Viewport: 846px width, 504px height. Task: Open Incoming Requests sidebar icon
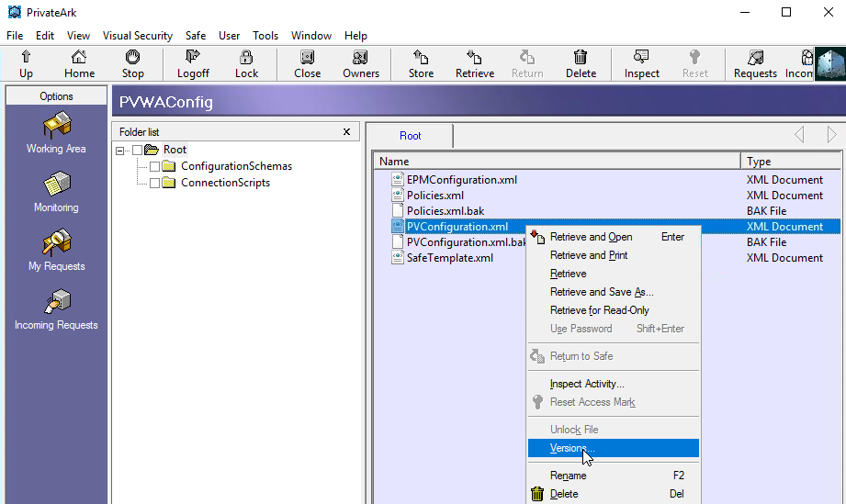click(x=56, y=309)
